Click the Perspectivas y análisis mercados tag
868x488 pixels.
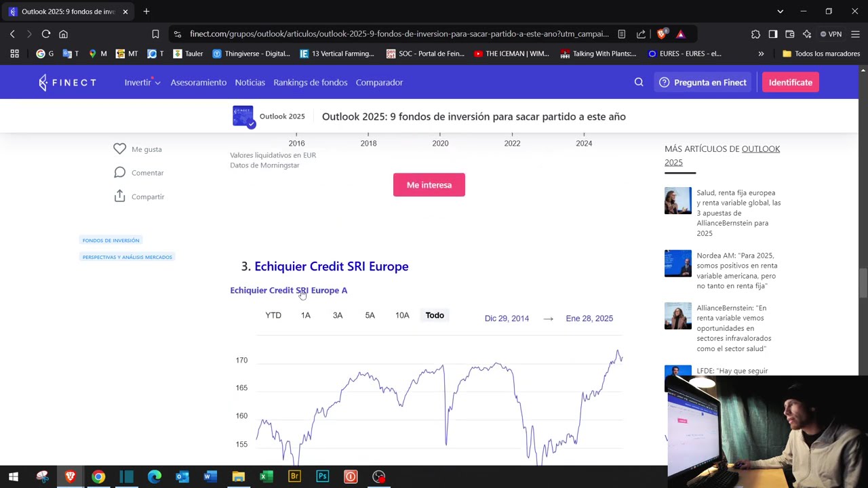click(127, 257)
